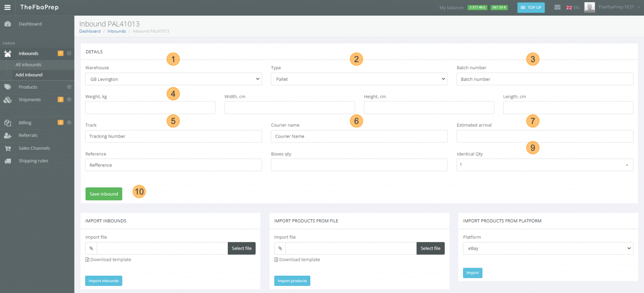Click Select file in Import Products From File
Image resolution: width=644 pixels, height=293 pixels.
tap(430, 248)
